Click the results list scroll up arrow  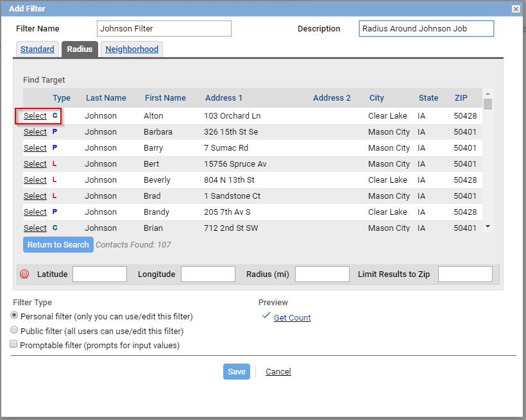488,94
